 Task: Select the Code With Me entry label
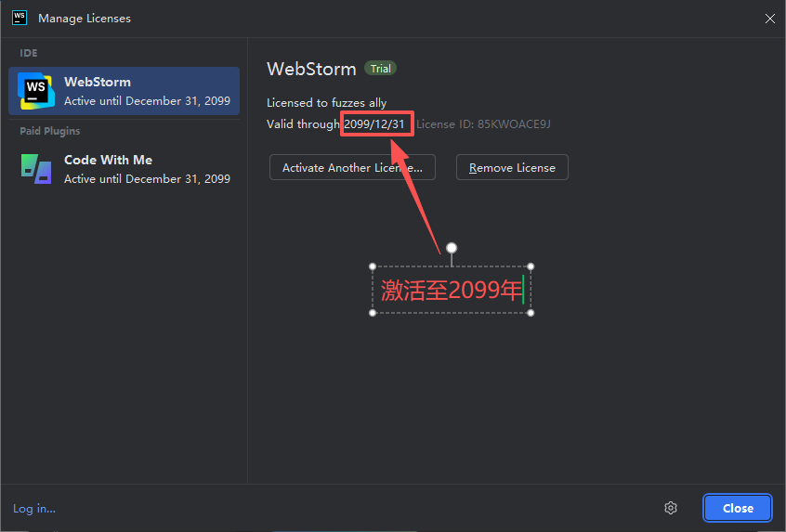pyautogui.click(x=108, y=160)
